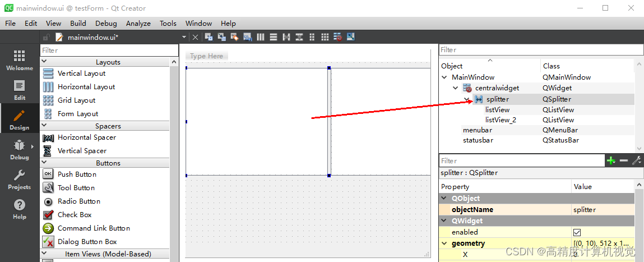Open Help mode in sidebar
This screenshot has height=262, width=644.
(19, 209)
